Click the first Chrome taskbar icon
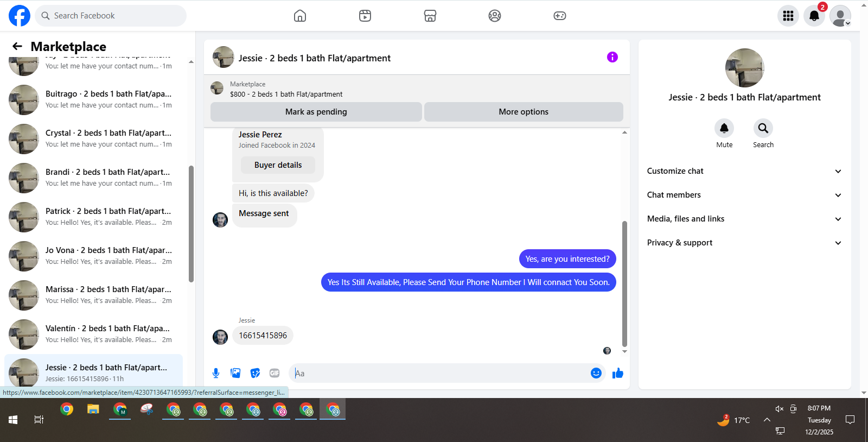The height and width of the screenshot is (442, 868). (x=67, y=409)
